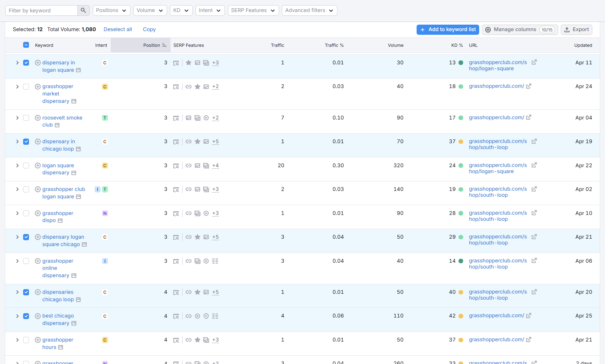605x364 pixels.
Task: Check 'grasshopper hours' row checkbox
Action: pyautogui.click(x=26, y=340)
